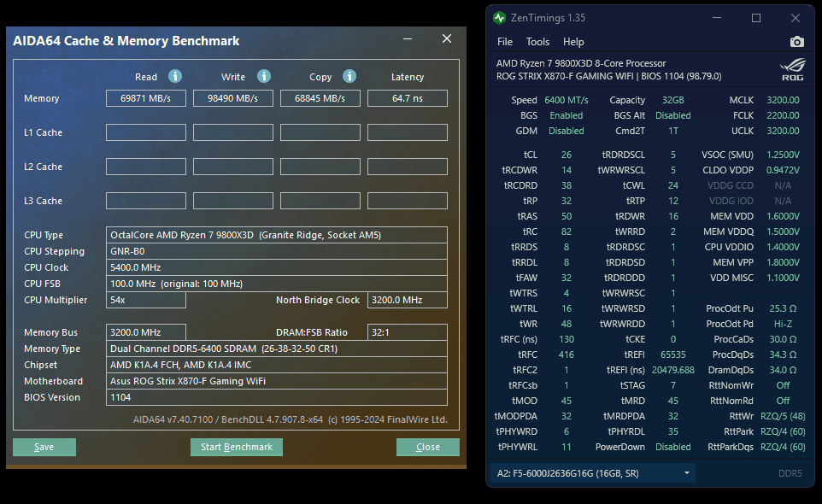
Task: Click the tREFI value 65535
Action: (x=673, y=355)
